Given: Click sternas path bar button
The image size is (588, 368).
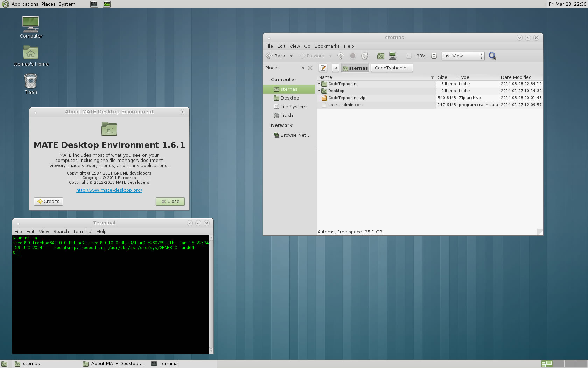Looking at the screenshot, I should click(355, 68).
